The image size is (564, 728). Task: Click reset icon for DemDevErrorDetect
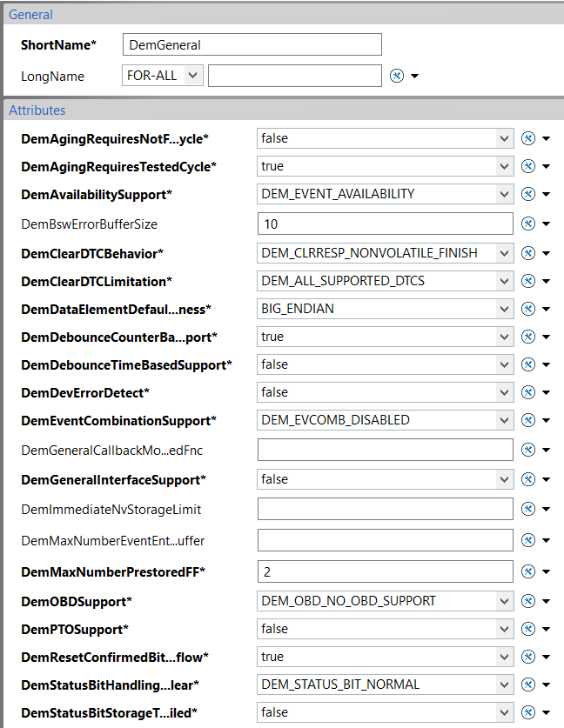click(x=528, y=392)
